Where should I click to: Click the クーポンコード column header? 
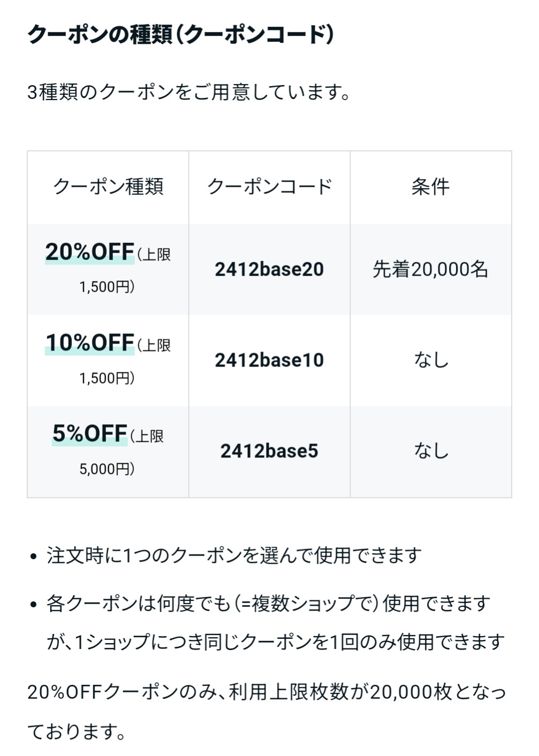click(269, 187)
